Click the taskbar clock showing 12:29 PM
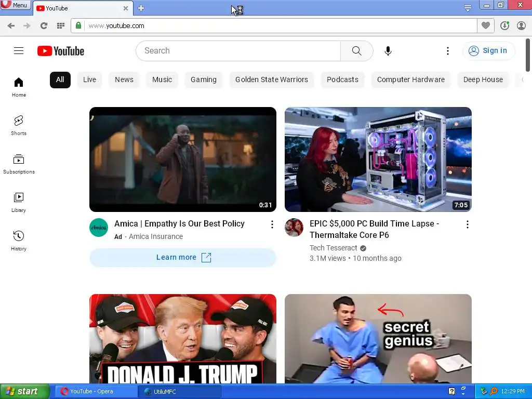The height and width of the screenshot is (399, 532). tap(513, 391)
